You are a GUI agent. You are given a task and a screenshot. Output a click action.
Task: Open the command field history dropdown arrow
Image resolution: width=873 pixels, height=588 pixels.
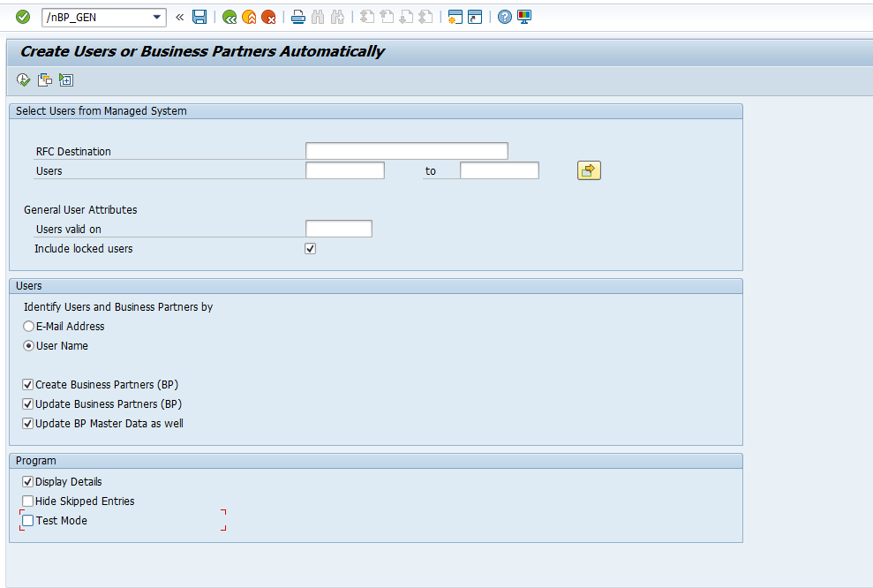pos(157,18)
